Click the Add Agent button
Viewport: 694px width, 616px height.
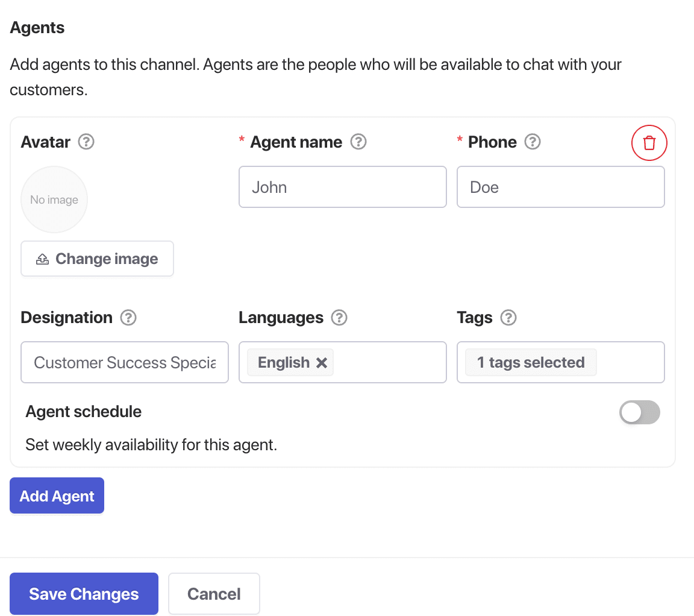[x=57, y=496]
